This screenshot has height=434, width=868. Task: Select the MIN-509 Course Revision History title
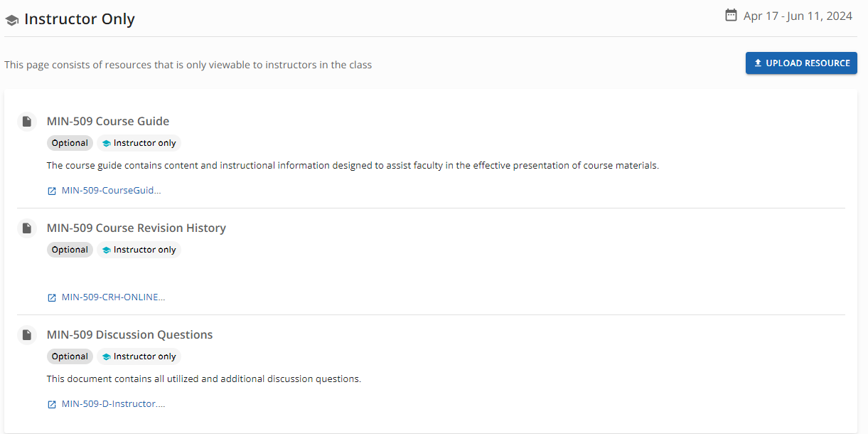(136, 228)
